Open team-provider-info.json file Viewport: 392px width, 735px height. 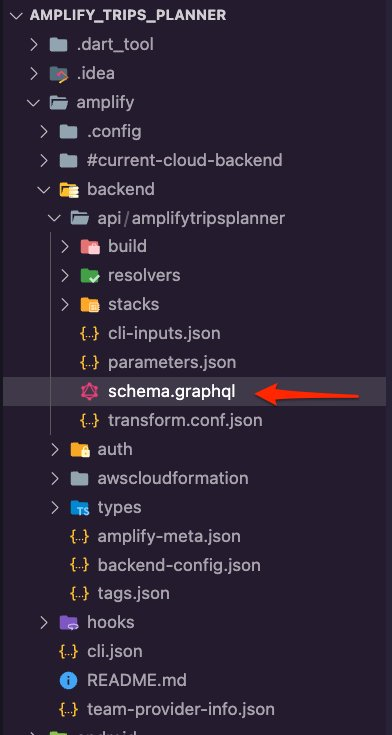click(x=181, y=709)
